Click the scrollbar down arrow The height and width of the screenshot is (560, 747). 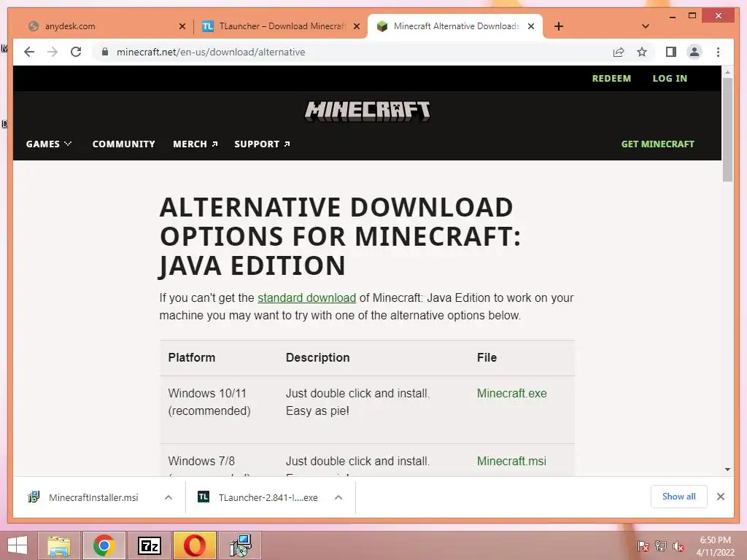point(727,470)
